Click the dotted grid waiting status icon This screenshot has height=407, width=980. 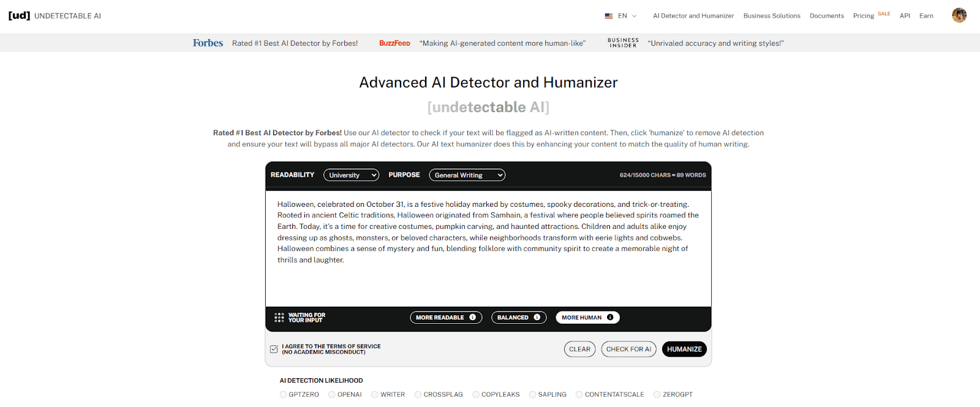pos(279,318)
